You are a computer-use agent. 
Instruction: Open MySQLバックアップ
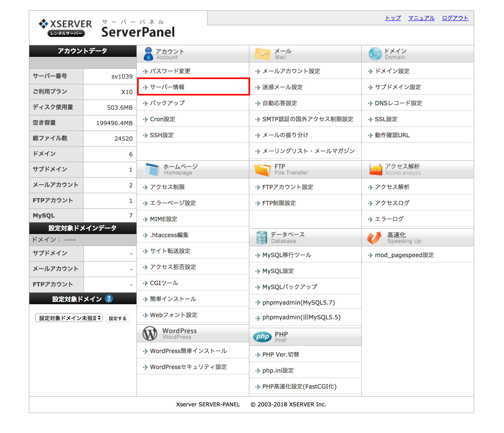[x=290, y=287]
